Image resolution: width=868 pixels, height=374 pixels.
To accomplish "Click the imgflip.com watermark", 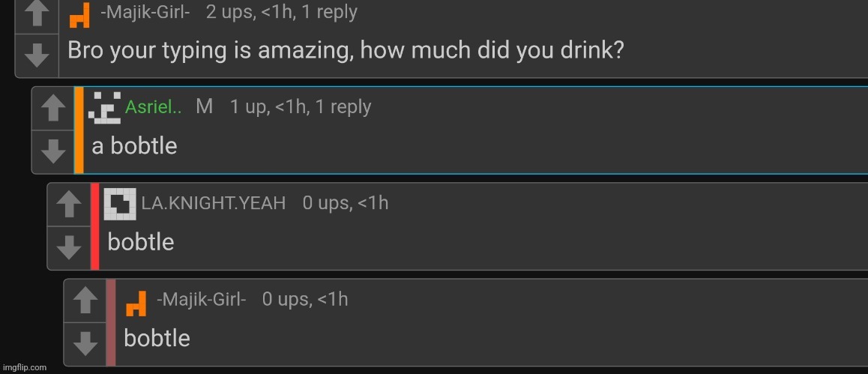I will click(24, 367).
